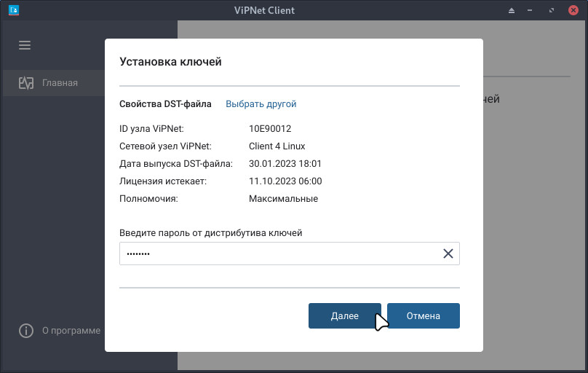Click the Установка ключей dialog title
588x373 pixels.
(x=170, y=61)
